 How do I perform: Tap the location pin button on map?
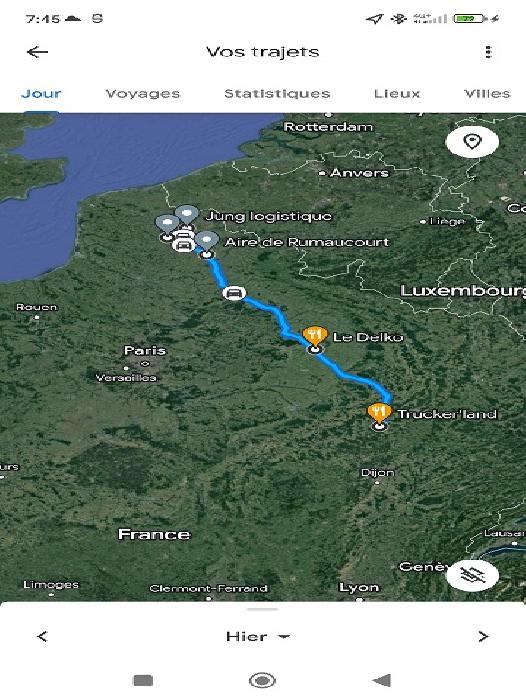tap(472, 142)
